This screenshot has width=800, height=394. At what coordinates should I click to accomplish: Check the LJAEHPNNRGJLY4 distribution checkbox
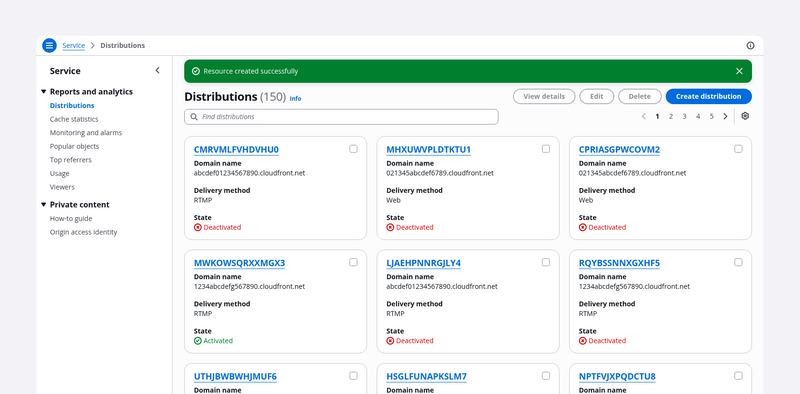click(x=546, y=262)
